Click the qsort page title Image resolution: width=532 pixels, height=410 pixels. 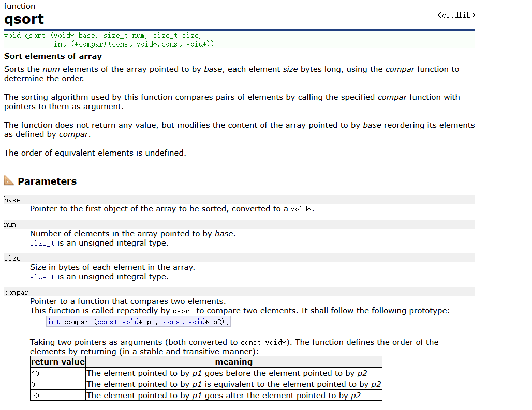24,19
